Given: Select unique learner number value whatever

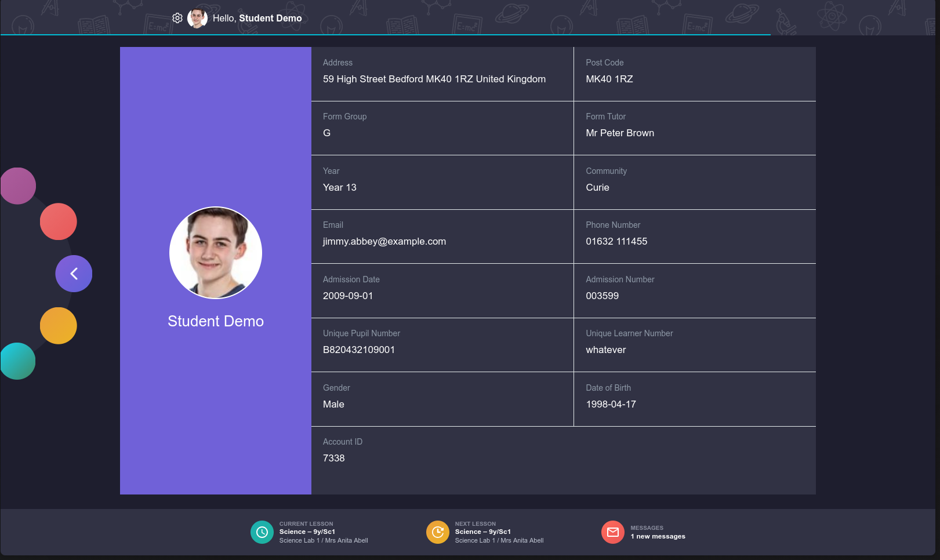Looking at the screenshot, I should [606, 350].
